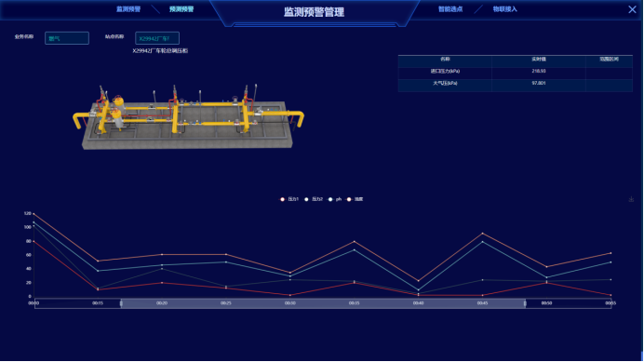Toggle the 压力1 series in the legend
Viewport: 644px width, 362px height.
point(289,199)
